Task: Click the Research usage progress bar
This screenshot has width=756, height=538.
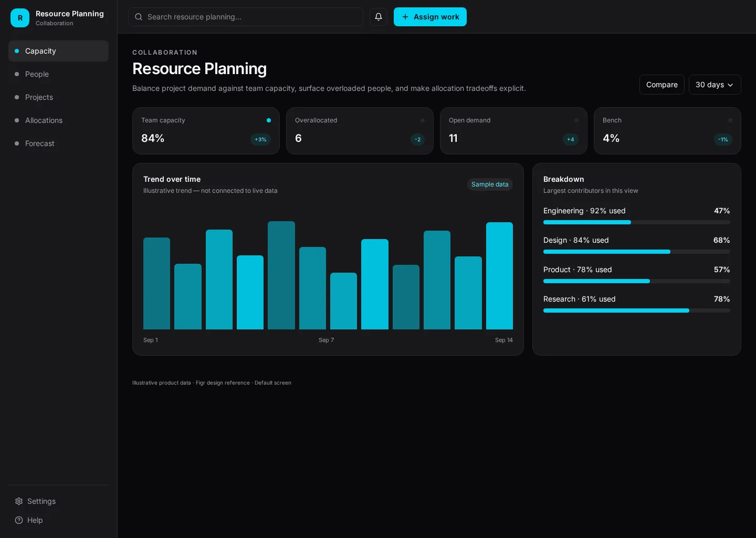Action: pyautogui.click(x=636, y=311)
